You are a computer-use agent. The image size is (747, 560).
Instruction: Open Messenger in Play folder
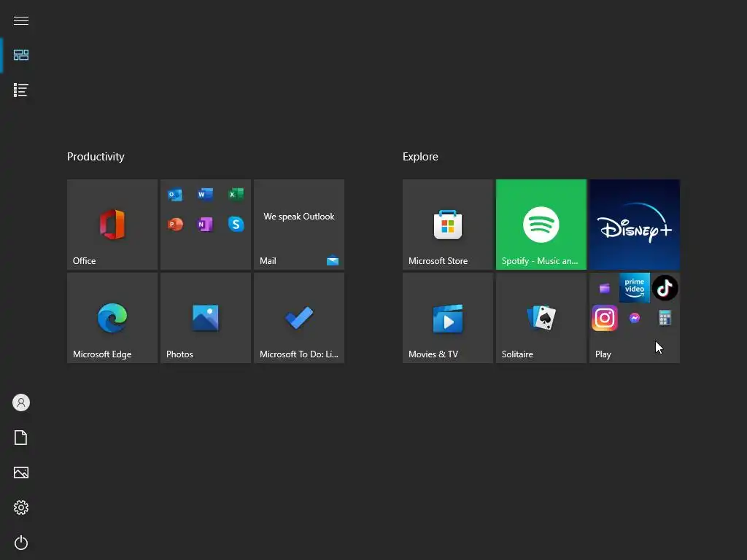635,318
